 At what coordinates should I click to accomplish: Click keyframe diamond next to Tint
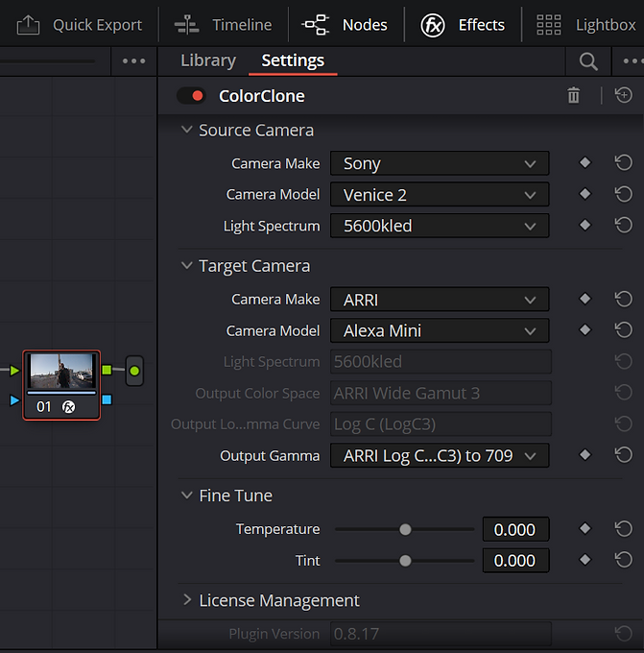click(585, 560)
